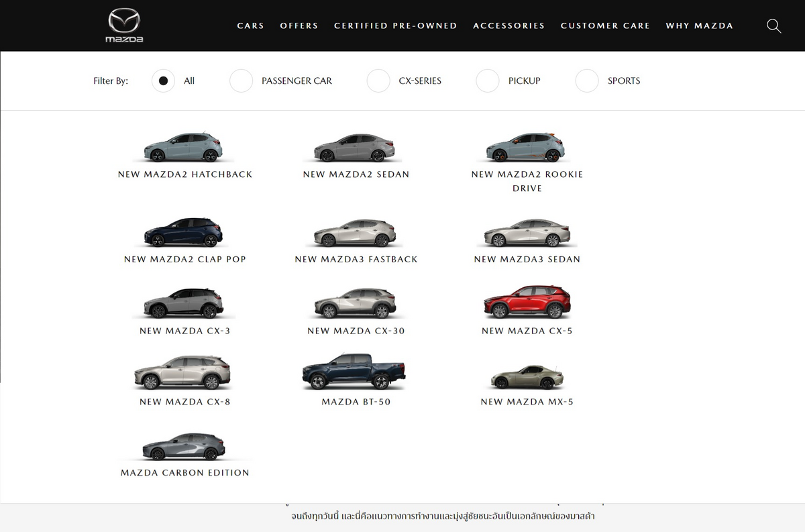Click the BT-50 pickup truck image
The height and width of the screenshot is (532, 805).
pyautogui.click(x=354, y=372)
